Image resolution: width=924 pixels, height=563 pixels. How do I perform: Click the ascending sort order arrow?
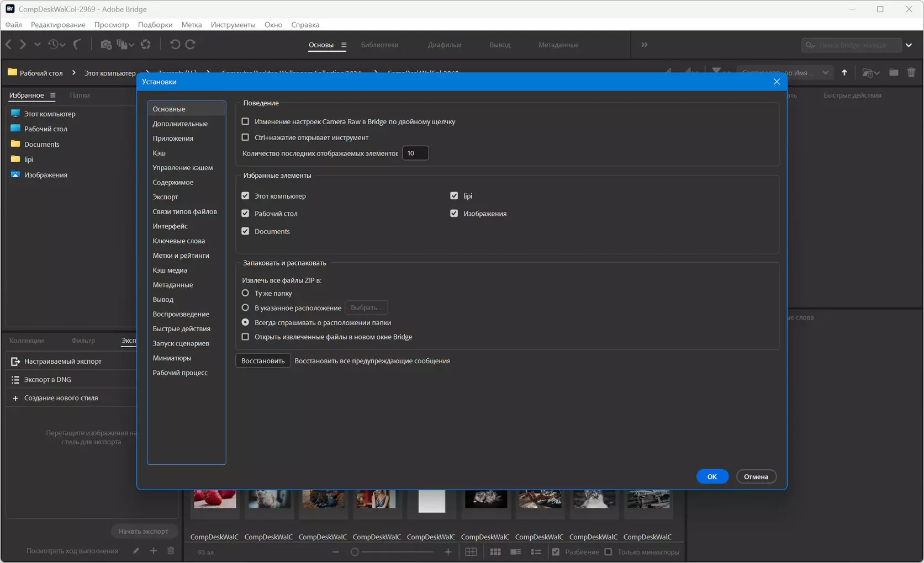click(844, 73)
